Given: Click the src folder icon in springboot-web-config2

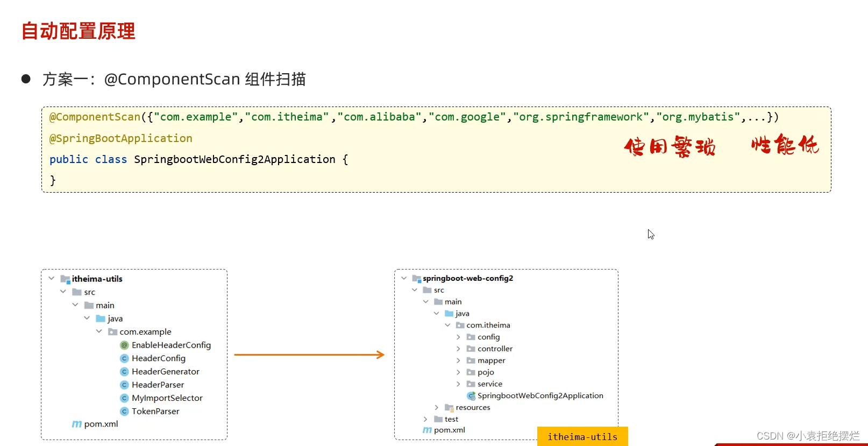Looking at the screenshot, I should (427, 290).
